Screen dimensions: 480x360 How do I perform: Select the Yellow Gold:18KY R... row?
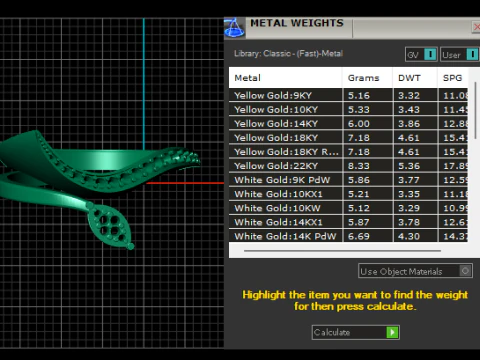(348, 151)
